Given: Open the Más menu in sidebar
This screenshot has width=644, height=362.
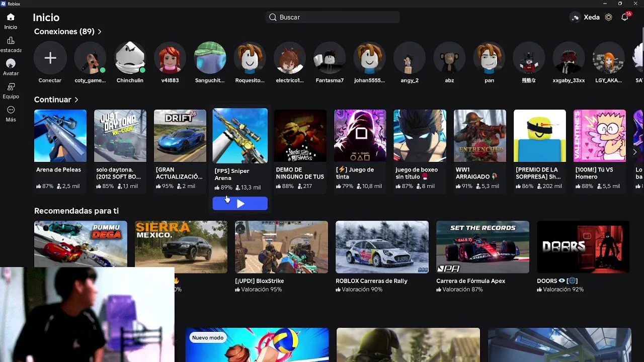Looking at the screenshot, I should pyautogui.click(x=11, y=110).
